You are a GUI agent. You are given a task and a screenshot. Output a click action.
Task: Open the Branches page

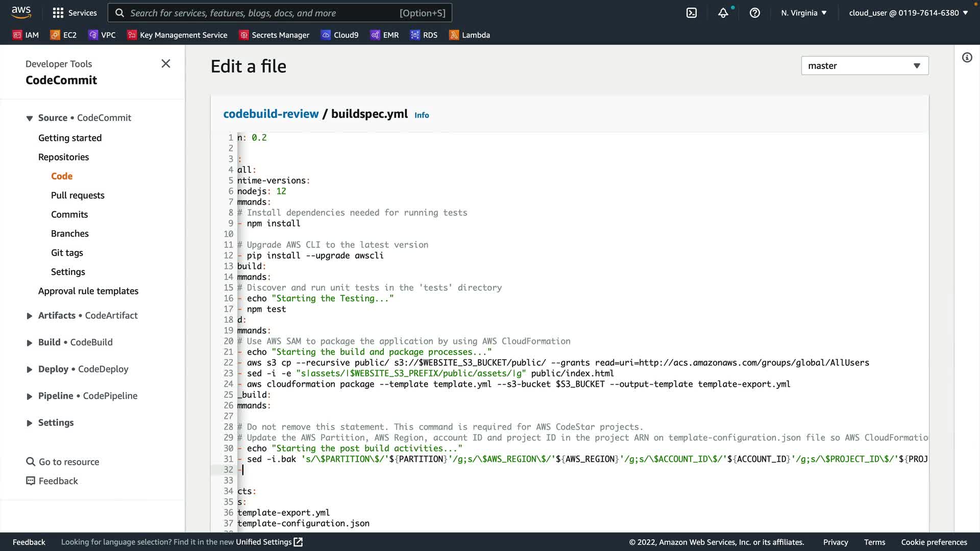(70, 234)
